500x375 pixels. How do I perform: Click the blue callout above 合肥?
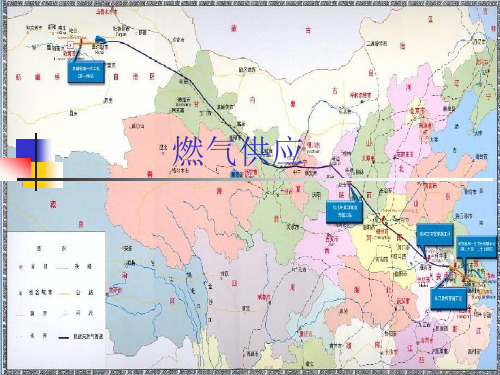(434, 235)
